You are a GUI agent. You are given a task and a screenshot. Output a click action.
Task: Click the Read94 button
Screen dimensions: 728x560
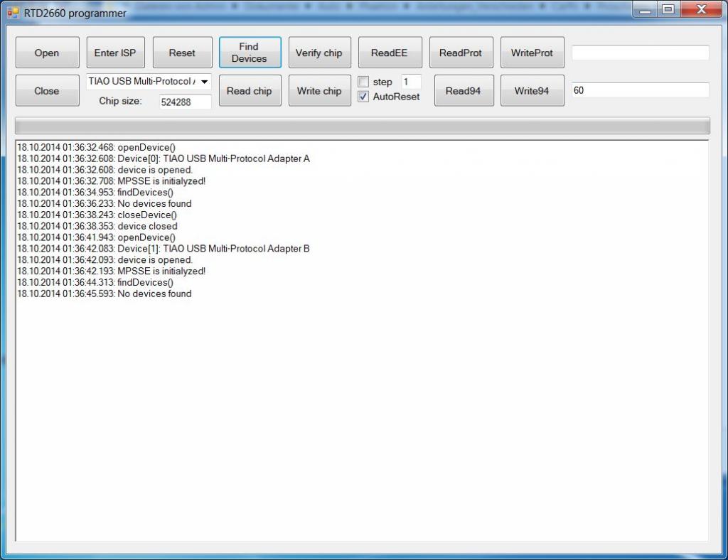(x=464, y=91)
